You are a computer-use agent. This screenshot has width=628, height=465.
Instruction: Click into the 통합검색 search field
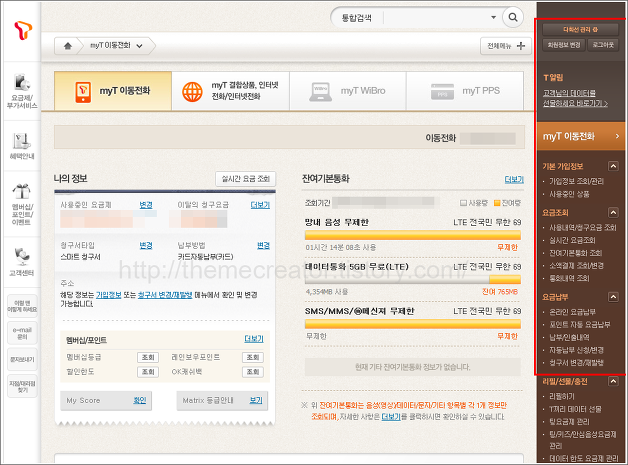click(435, 17)
